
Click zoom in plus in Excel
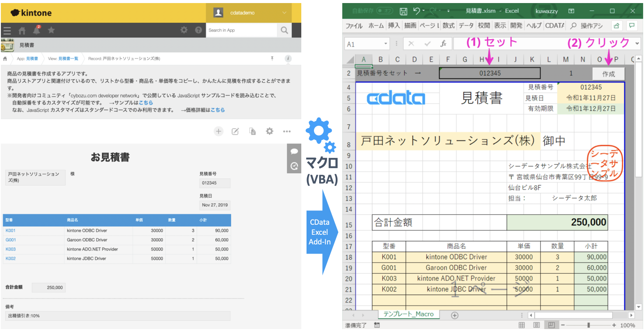pos(614,325)
